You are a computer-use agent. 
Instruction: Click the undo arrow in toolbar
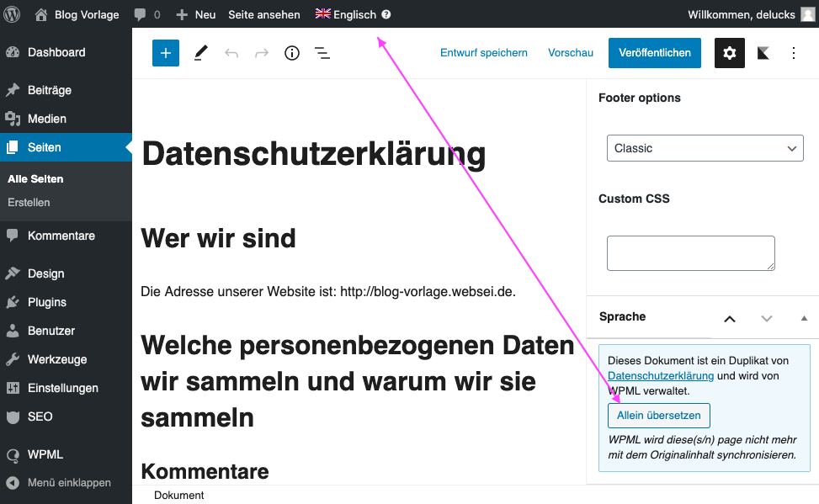(x=231, y=53)
